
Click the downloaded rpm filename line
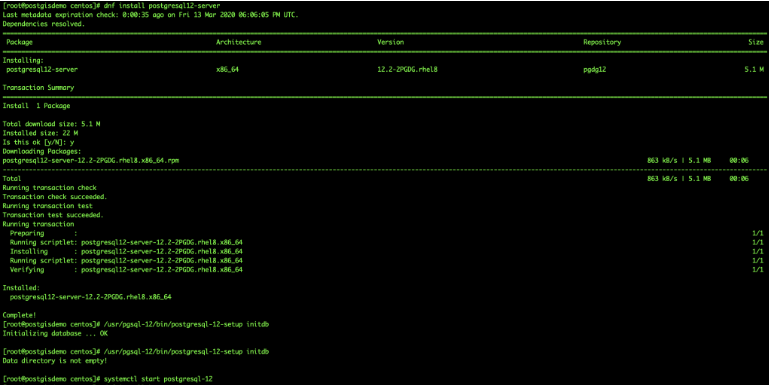coord(91,160)
